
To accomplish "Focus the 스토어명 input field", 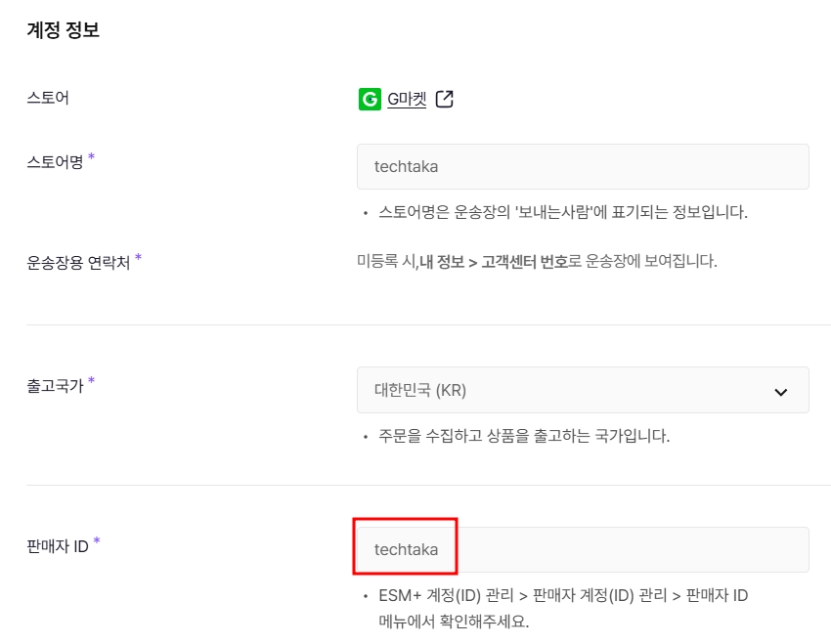I will (583, 166).
